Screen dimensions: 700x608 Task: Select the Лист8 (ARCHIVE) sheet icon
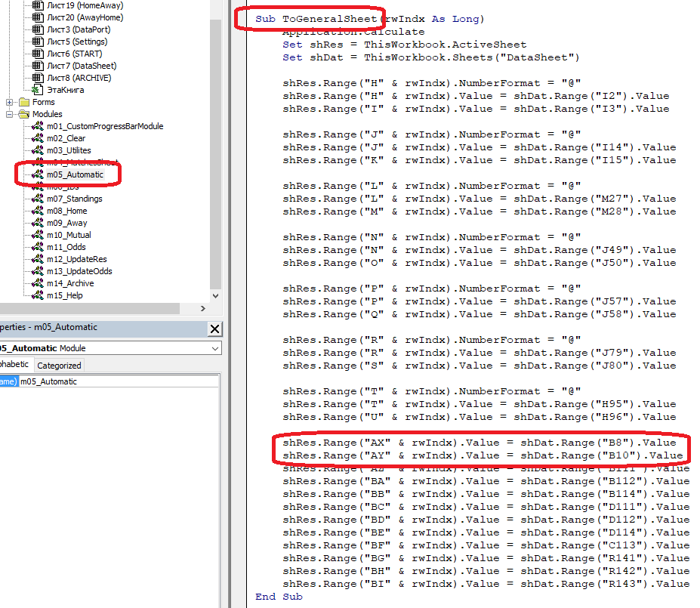pyautogui.click(x=37, y=78)
